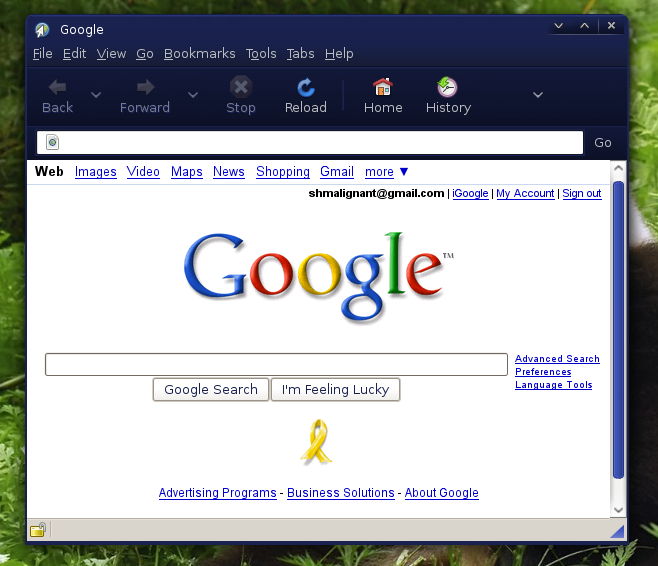Open the Tabs menu
The image size is (658, 566).
coord(300,54)
